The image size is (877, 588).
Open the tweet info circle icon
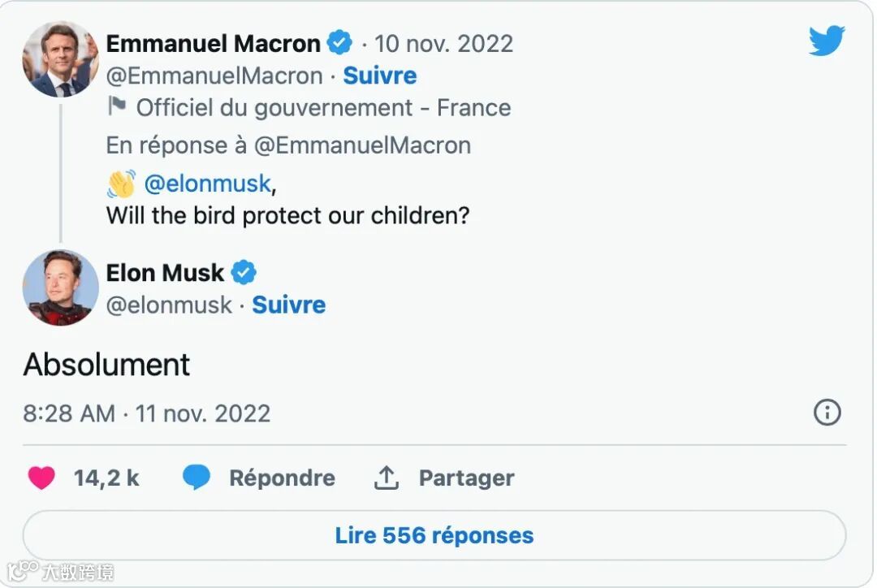tap(827, 413)
